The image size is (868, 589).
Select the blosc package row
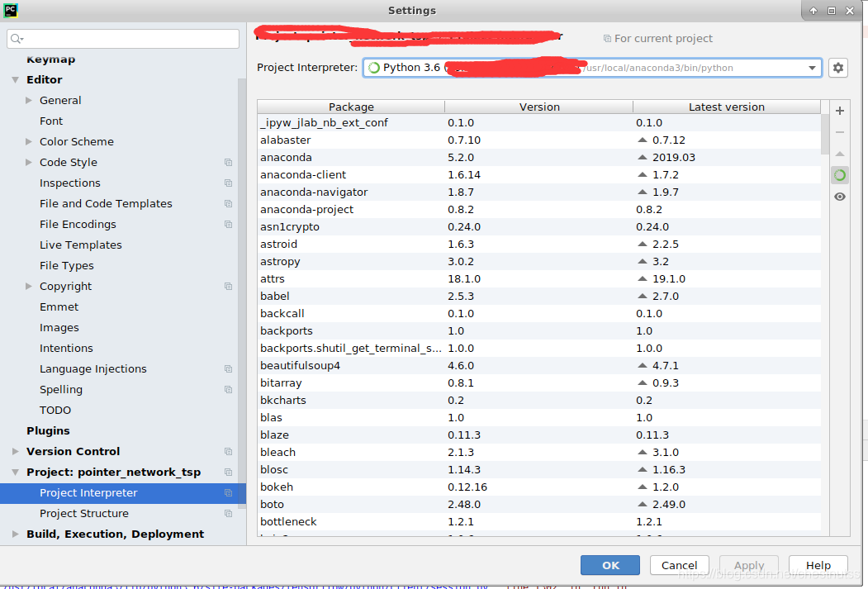[x=539, y=469]
